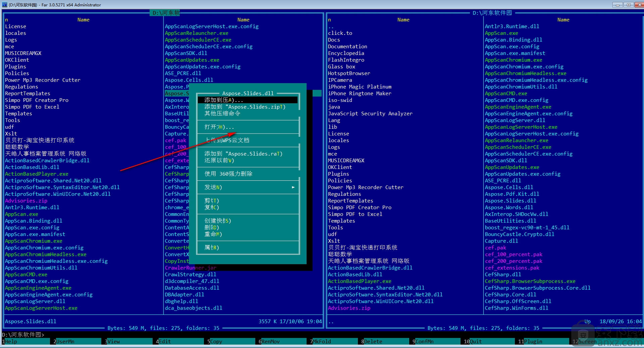Select ActionBasedPlayer.exe in left panel
This screenshot has height=348, width=644.
37,174
